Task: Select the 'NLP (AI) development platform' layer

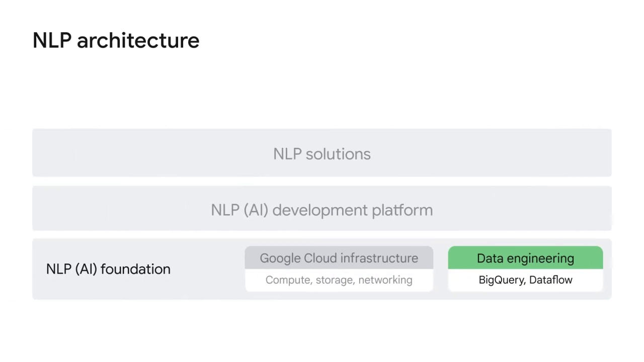Action: click(322, 209)
